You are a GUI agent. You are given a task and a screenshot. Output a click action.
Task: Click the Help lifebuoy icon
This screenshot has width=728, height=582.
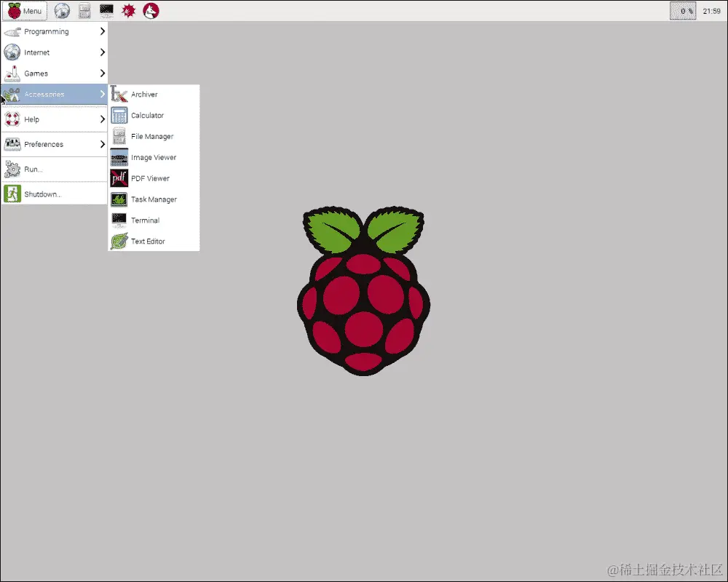12,119
